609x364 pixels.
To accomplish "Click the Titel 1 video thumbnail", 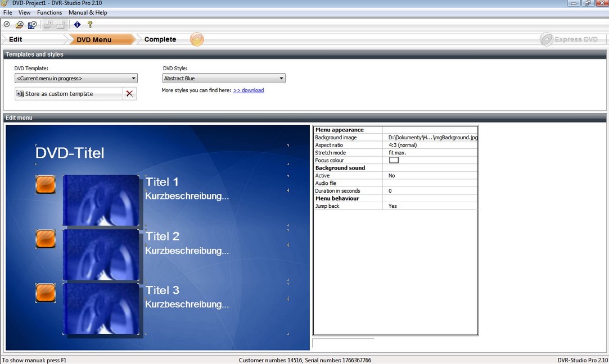I will coord(101,200).
